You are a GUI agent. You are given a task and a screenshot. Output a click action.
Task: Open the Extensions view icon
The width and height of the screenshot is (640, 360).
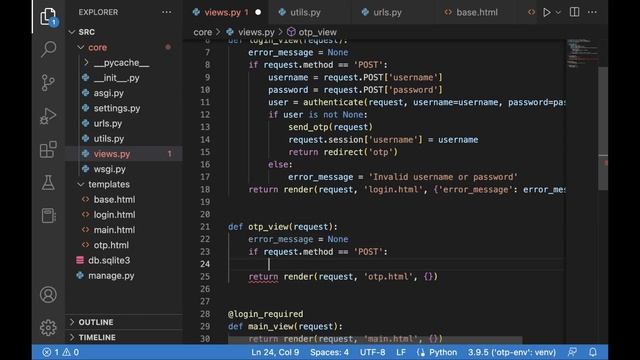[x=48, y=149]
